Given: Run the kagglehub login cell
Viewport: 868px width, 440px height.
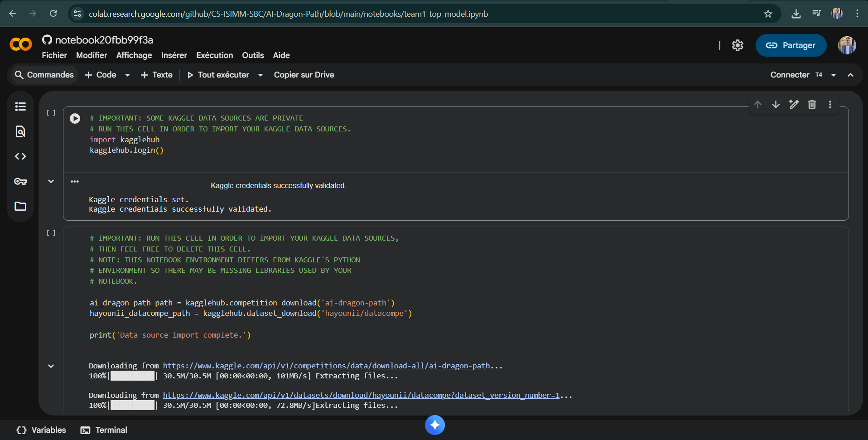Looking at the screenshot, I should click(75, 118).
